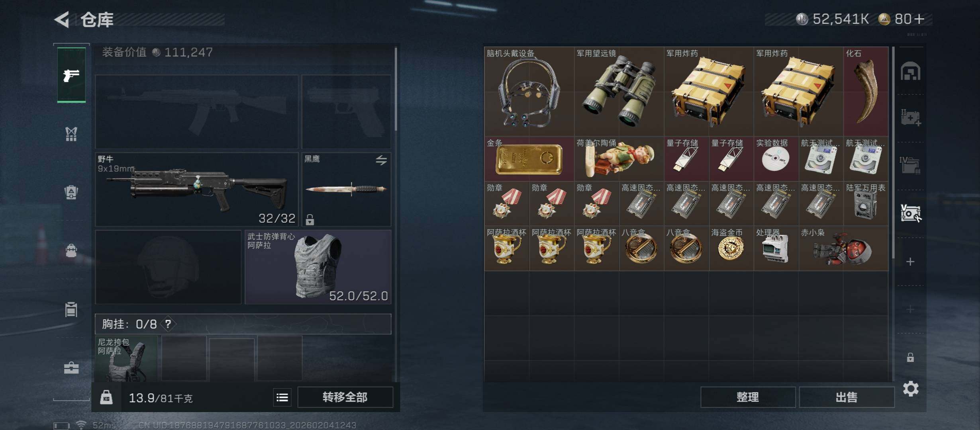The image size is (980, 430).
Task: Open the backpack category in left sidebar
Action: (x=71, y=251)
